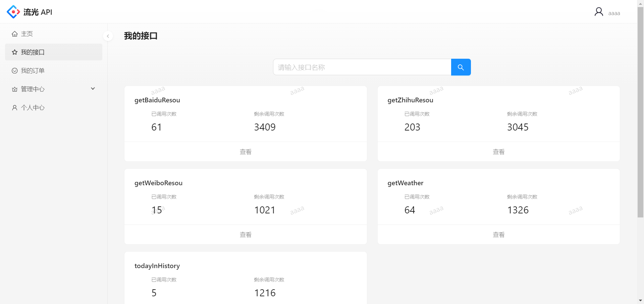Open 我的订单 menu item

54,71
